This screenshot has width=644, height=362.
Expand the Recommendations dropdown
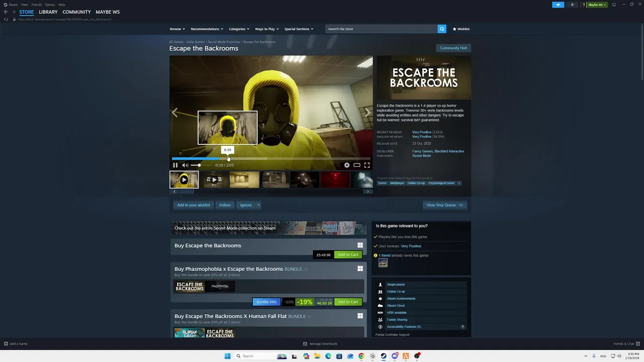pyautogui.click(x=207, y=29)
